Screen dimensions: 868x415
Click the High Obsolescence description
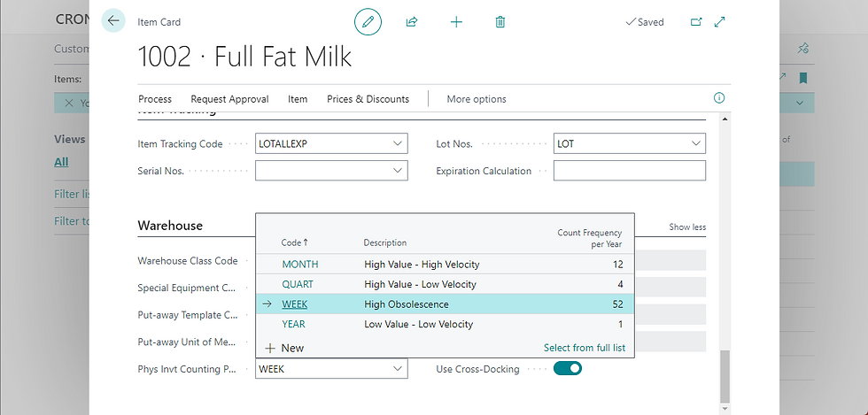click(x=407, y=304)
